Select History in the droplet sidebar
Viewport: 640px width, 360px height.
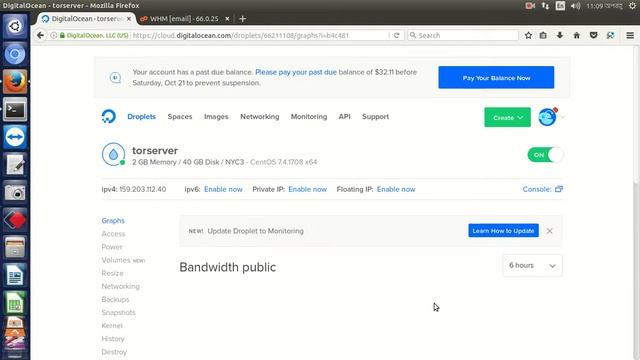[113, 339]
